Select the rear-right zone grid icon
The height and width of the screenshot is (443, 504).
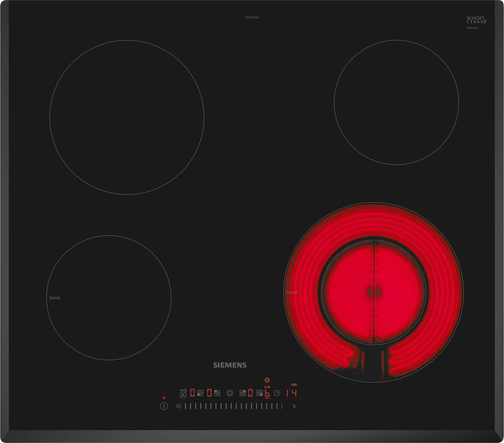click(x=243, y=393)
